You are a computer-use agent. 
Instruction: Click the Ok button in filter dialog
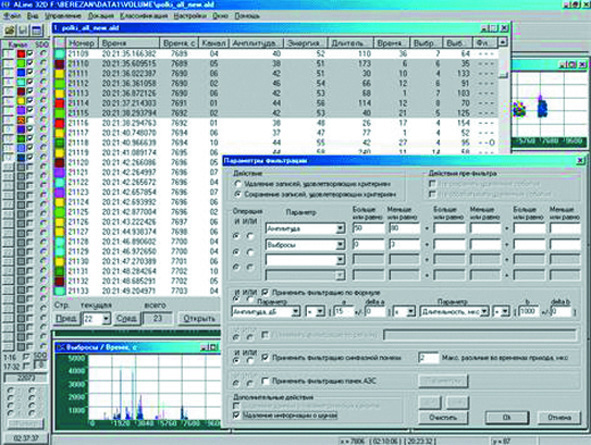coord(507,417)
